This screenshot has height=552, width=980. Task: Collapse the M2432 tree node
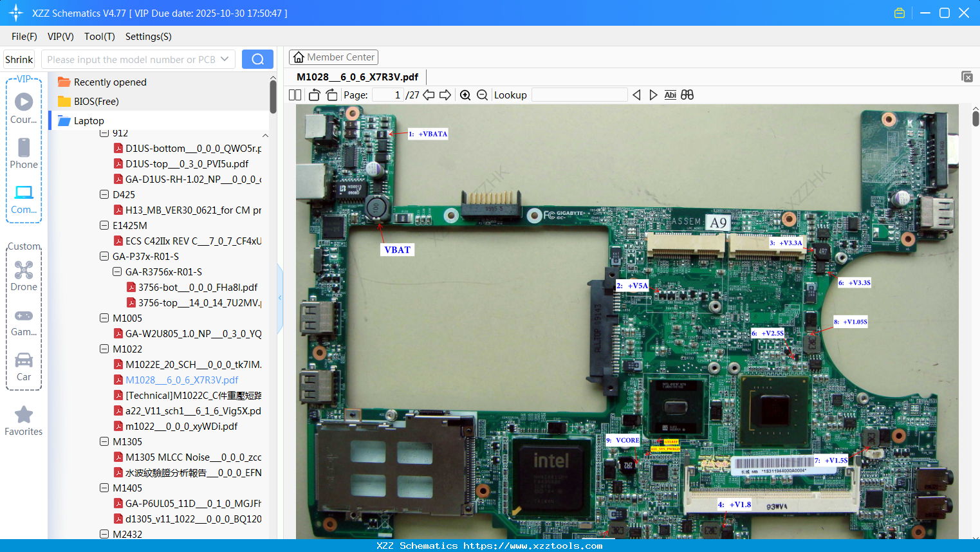pyautogui.click(x=104, y=534)
